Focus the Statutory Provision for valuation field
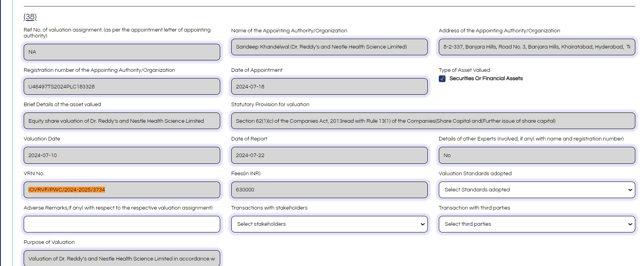Screen dimensions: 644x266 [433, 121]
